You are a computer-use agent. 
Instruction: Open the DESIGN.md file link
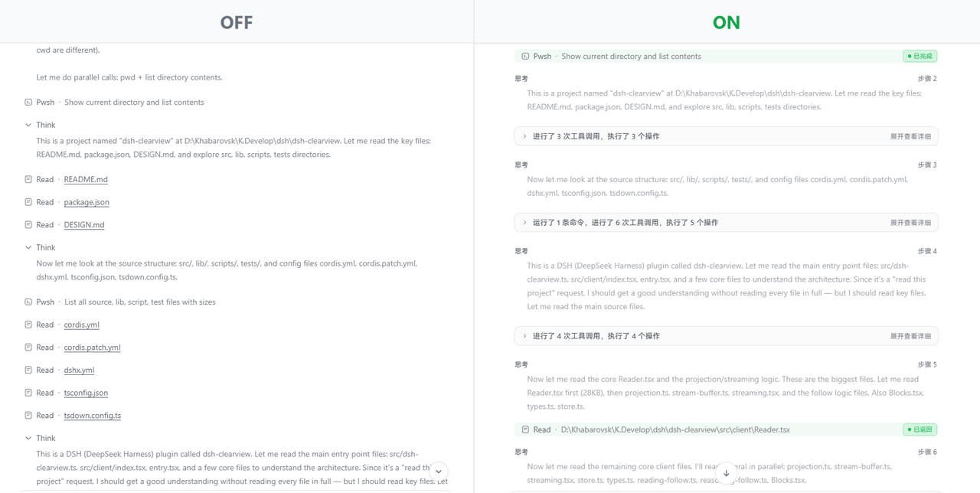[84, 225]
